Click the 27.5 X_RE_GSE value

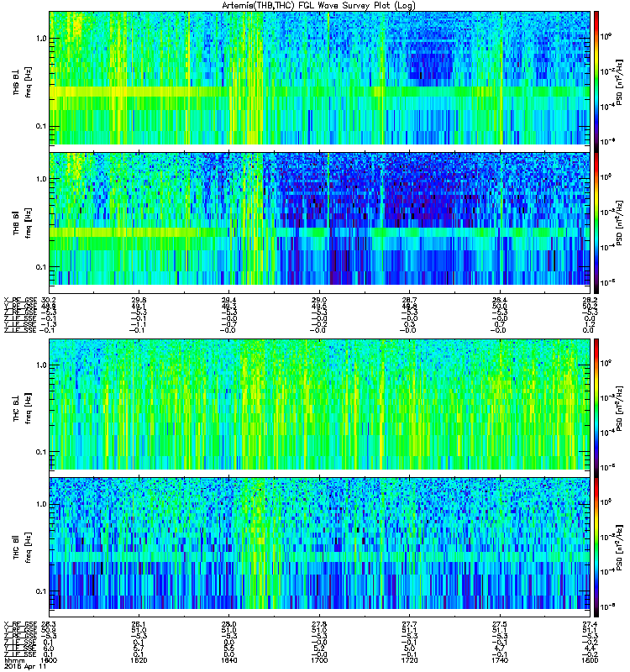click(500, 624)
